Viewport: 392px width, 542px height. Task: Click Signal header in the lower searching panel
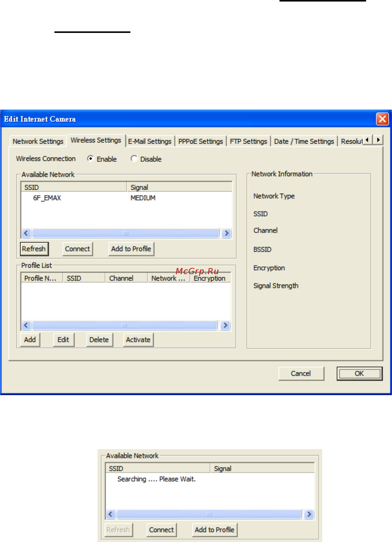coord(262,468)
